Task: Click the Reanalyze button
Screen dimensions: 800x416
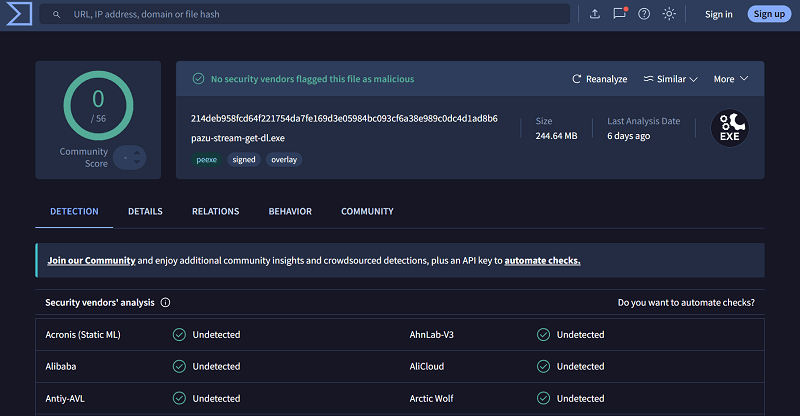Action: pos(599,79)
